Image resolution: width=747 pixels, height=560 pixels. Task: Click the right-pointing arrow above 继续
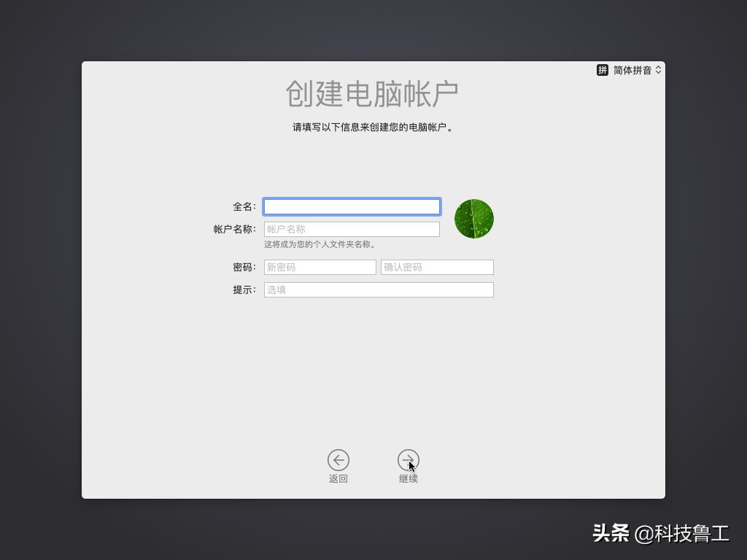click(x=408, y=460)
